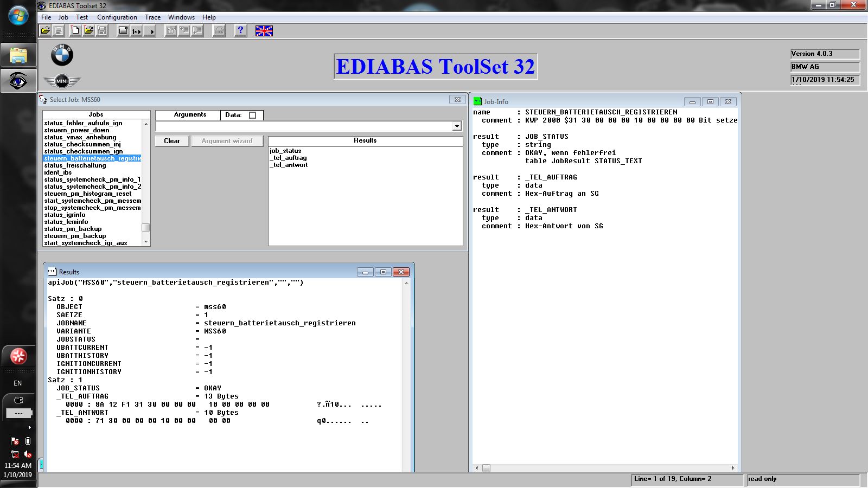Select job ident_ibs
This screenshot has height=488, width=868.
[58, 172]
